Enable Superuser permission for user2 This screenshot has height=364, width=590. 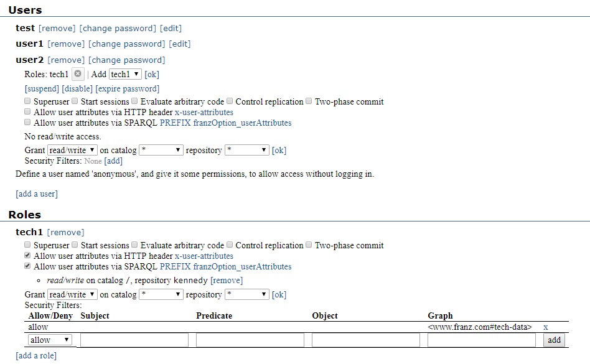click(x=27, y=101)
